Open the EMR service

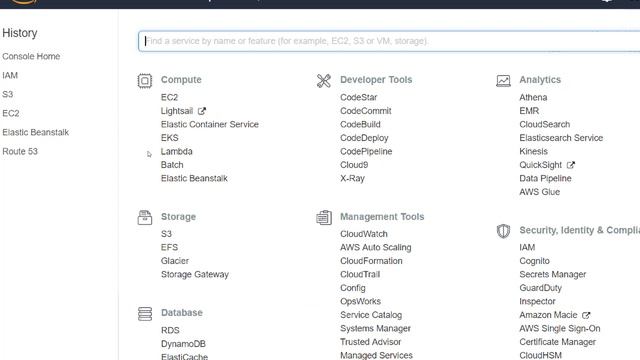coord(529,111)
